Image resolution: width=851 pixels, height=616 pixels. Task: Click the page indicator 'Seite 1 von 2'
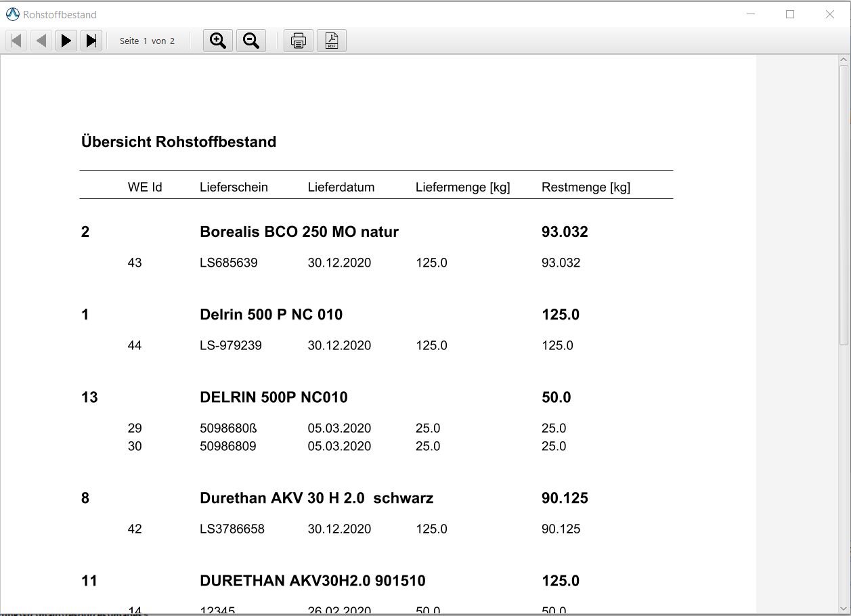tap(147, 41)
